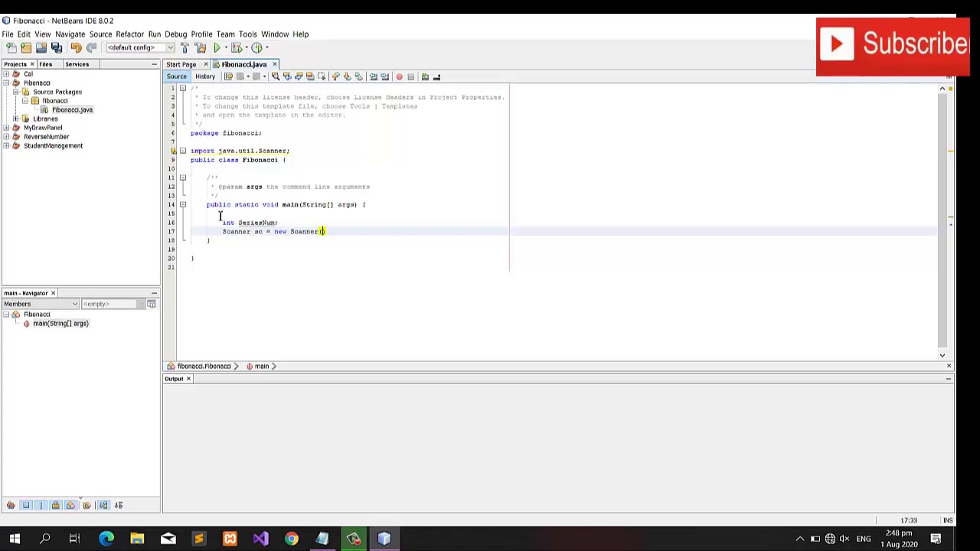Click the Open Project toolbar icon
The height and width of the screenshot is (551, 980).
(41, 47)
